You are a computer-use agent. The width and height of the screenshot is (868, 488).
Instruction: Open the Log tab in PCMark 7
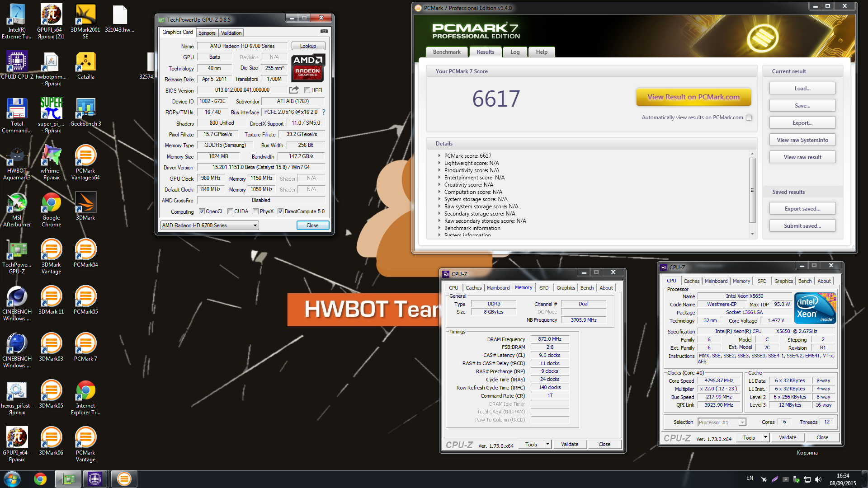[x=515, y=52]
